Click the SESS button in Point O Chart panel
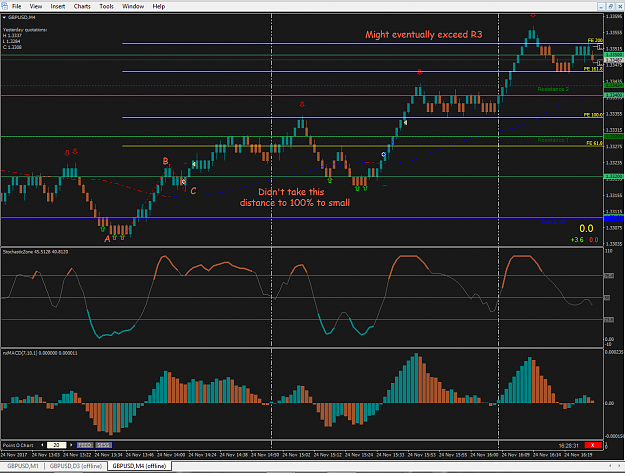Image resolution: width=625 pixels, height=473 pixels. [x=104, y=445]
